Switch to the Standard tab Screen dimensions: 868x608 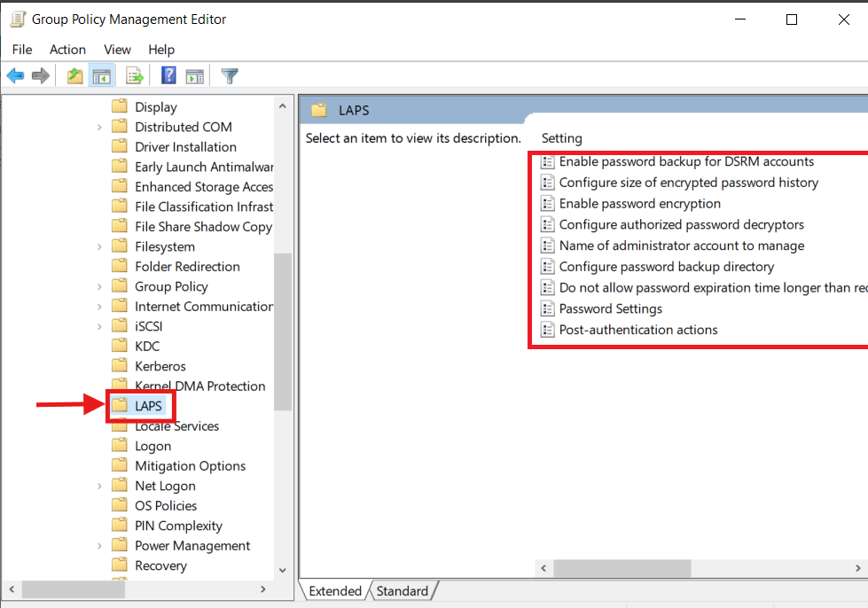point(403,591)
